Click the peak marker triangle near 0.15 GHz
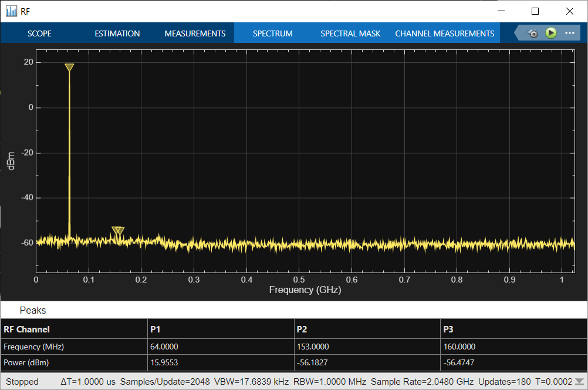This screenshot has height=390, width=588. click(116, 230)
